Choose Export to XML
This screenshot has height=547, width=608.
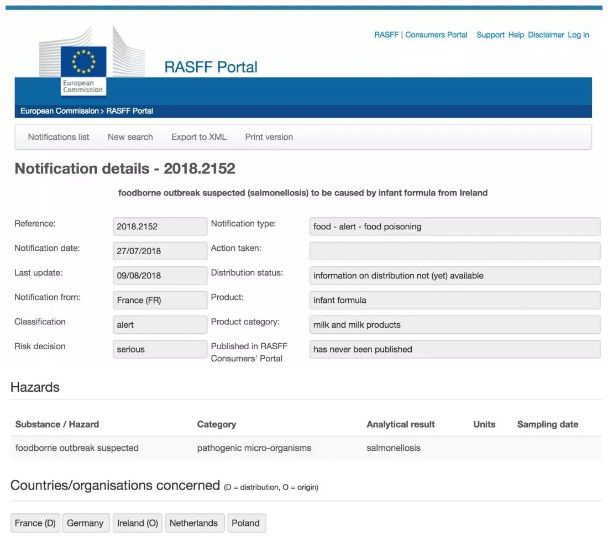pos(199,137)
